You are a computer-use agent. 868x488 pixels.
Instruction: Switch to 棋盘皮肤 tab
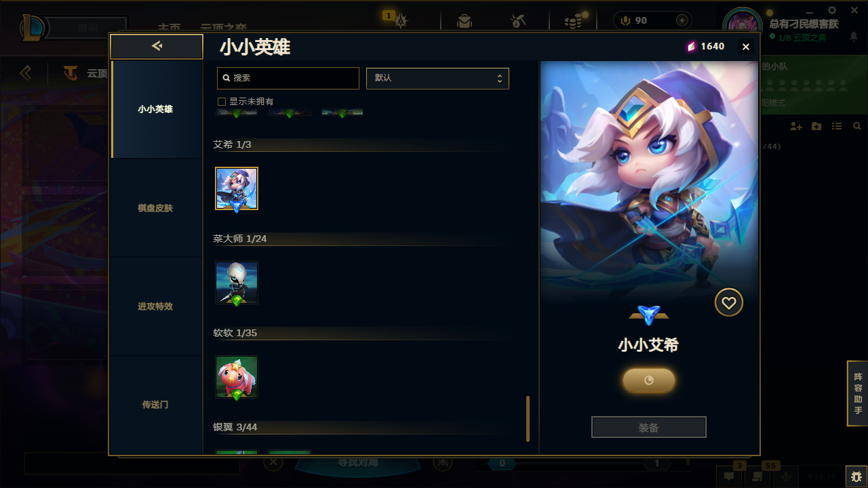[x=155, y=208]
